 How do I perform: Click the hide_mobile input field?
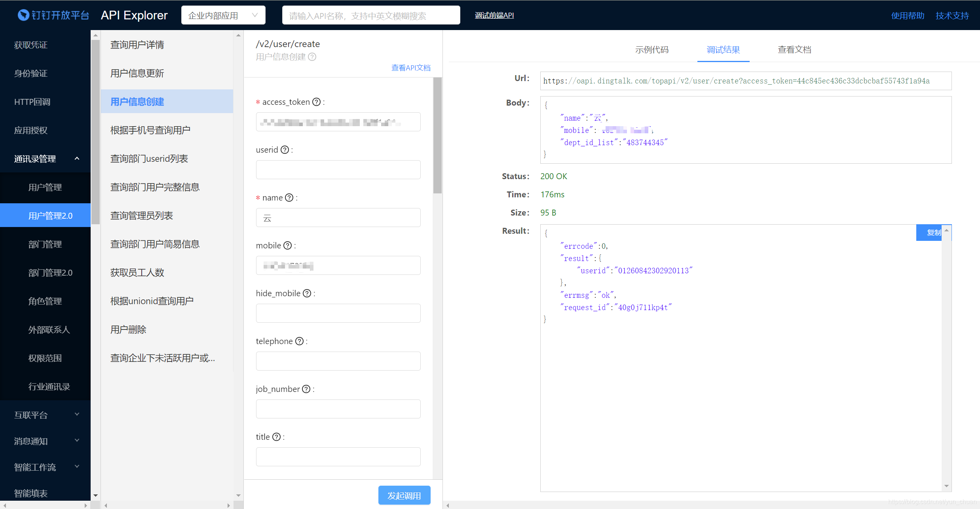pyautogui.click(x=338, y=313)
